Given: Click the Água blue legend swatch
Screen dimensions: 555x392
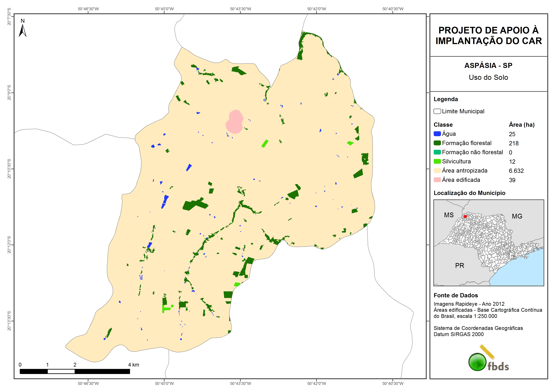Looking at the screenshot, I should click(x=437, y=134).
